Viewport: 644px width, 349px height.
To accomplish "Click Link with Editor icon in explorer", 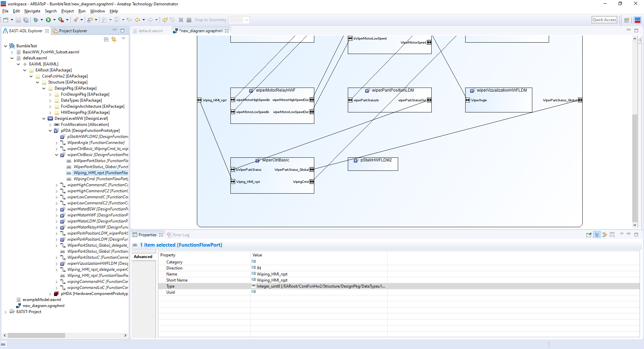I will 114,39.
